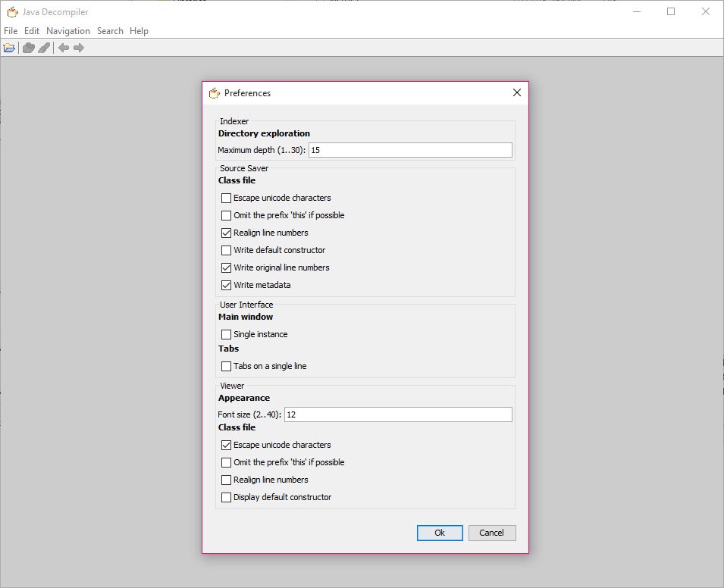Screen dimensions: 724x588
Task: Open the Navigation menu
Action: 68,31
